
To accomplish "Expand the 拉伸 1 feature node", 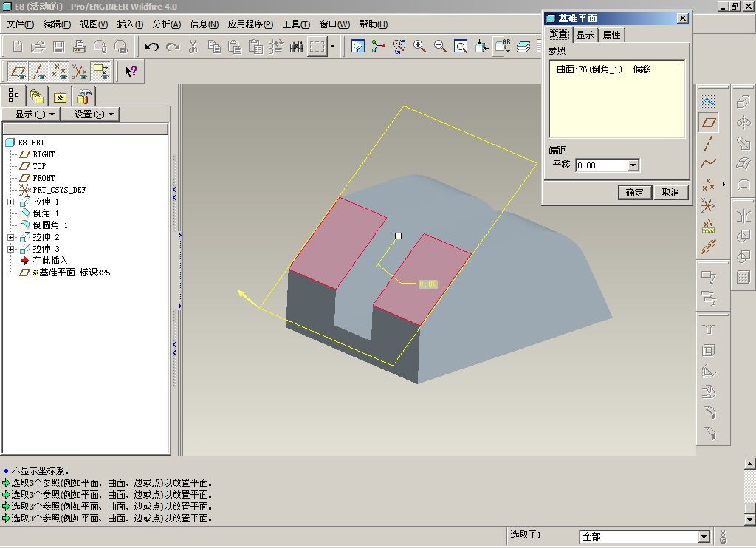I will pos(10,202).
